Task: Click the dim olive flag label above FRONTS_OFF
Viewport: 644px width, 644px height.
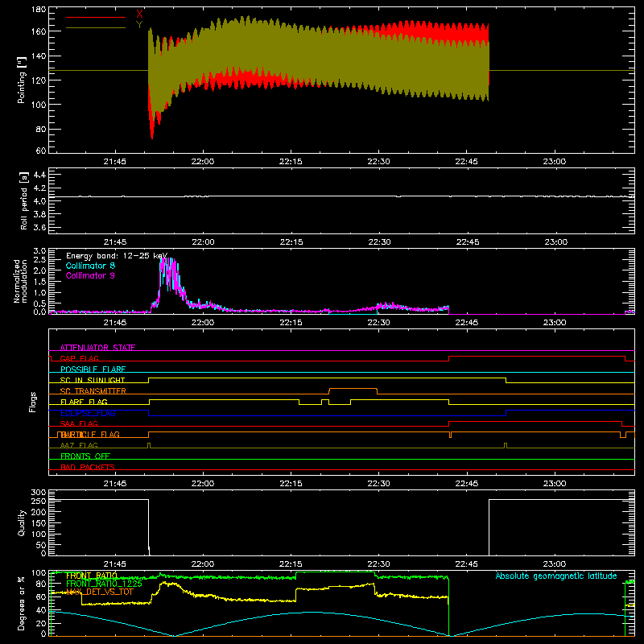Action: pyautogui.click(x=79, y=445)
